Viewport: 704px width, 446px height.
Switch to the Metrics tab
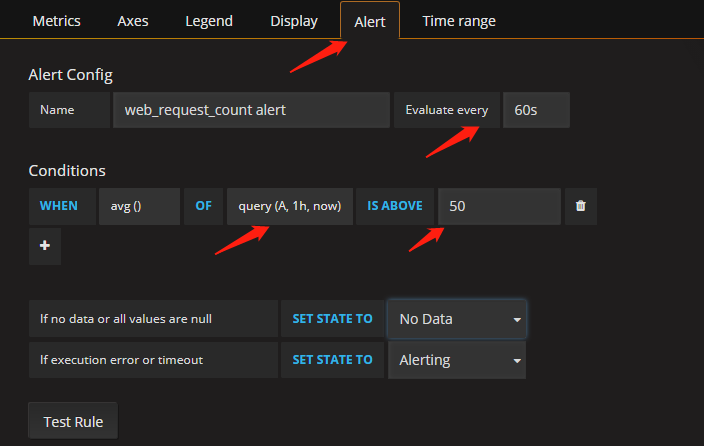tap(56, 21)
